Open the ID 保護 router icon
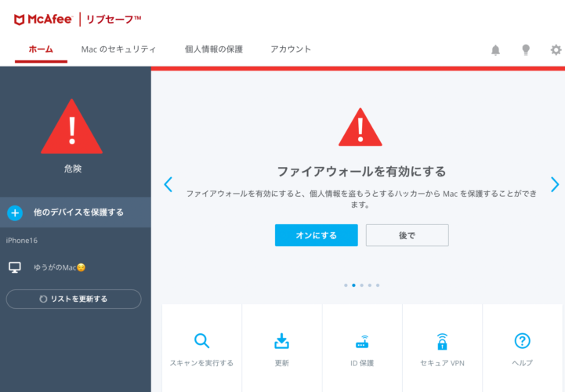The width and height of the screenshot is (565, 392). coord(362,342)
